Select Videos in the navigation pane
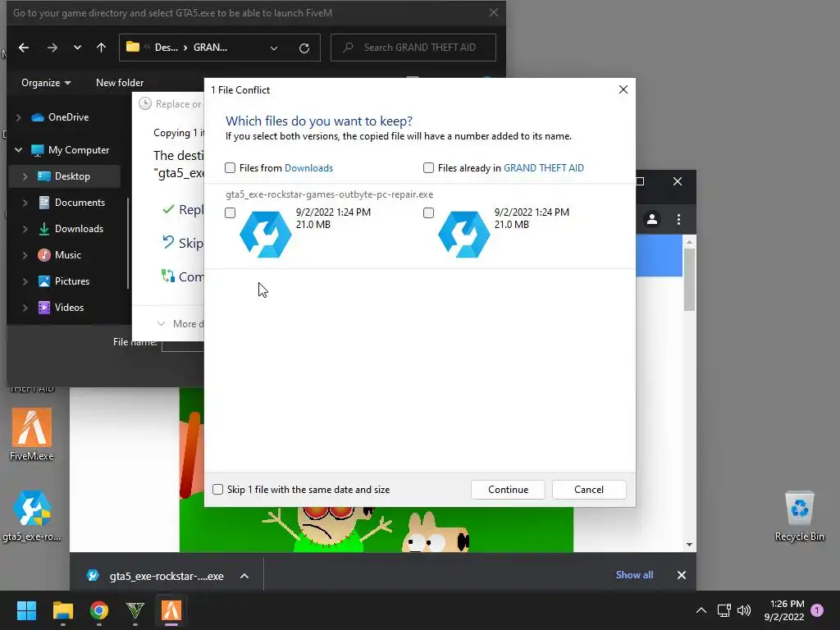The width and height of the screenshot is (840, 630). (61, 308)
